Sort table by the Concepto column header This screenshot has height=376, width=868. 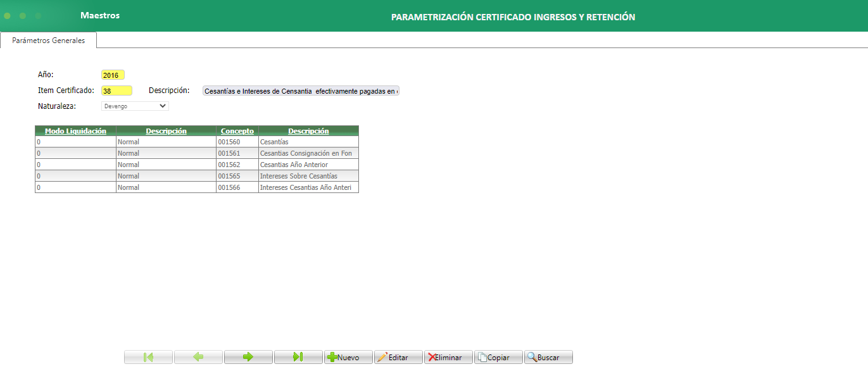237,130
